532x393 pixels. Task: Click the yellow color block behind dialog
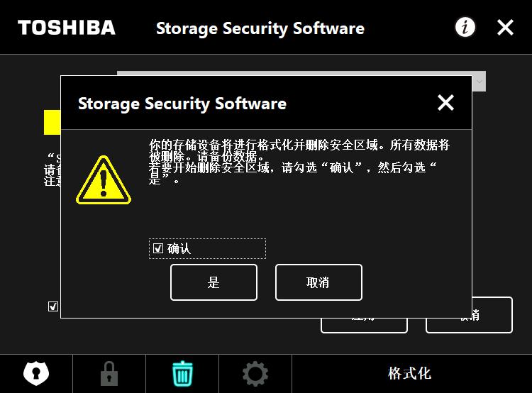click(52, 122)
